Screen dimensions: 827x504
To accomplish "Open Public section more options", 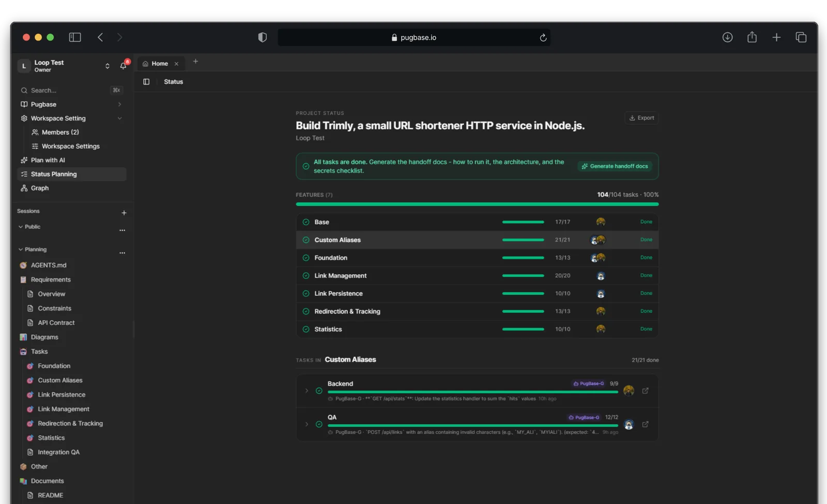I will pos(122,230).
